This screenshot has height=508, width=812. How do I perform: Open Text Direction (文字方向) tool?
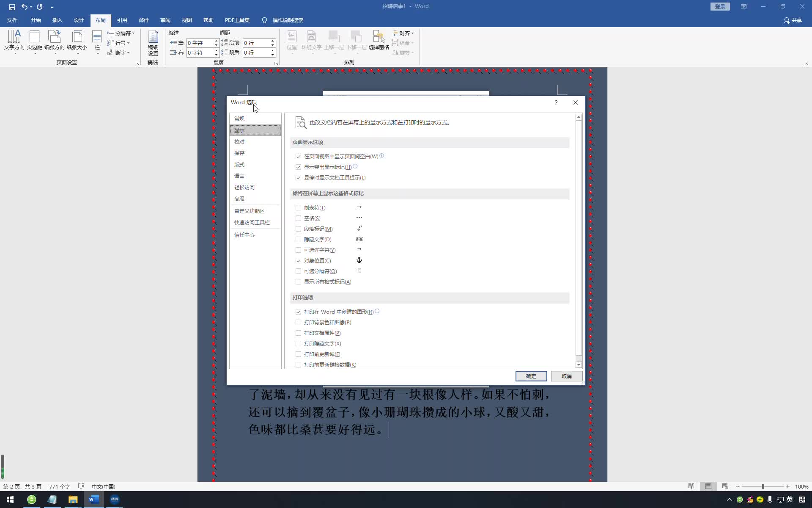[x=14, y=41]
